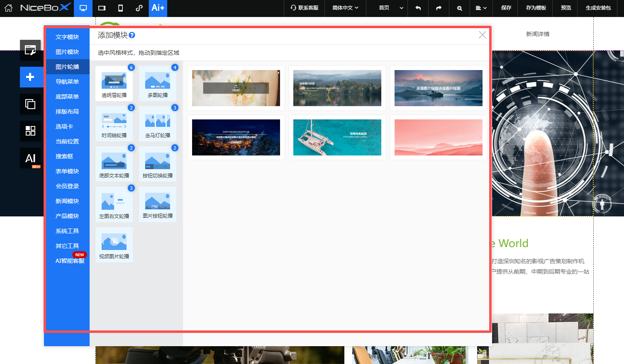
Task: Select 表单模块 category
Action: 67,171
